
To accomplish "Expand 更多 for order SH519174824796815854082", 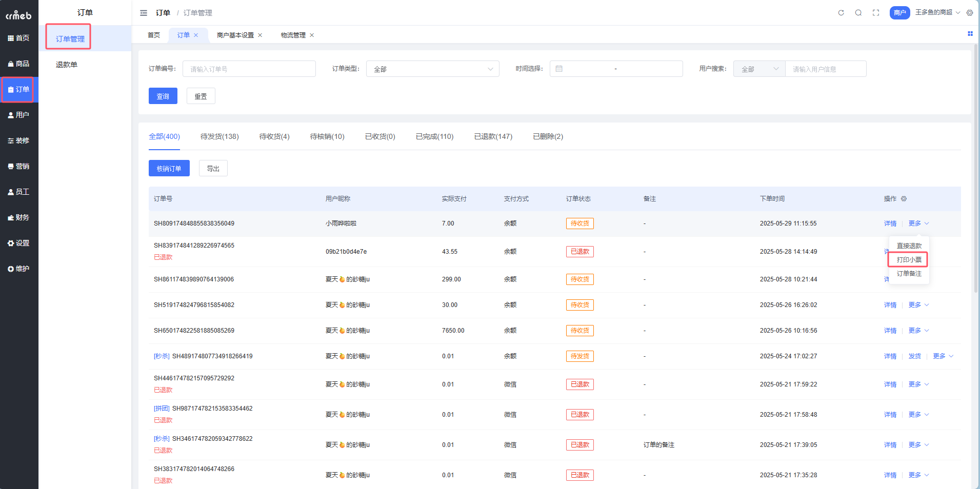I will [918, 305].
